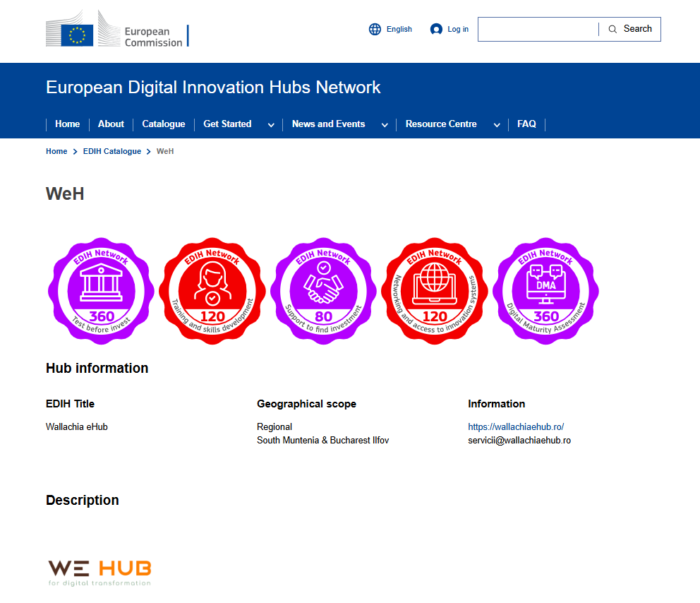Go to the FAQ page
This screenshot has width=700, height=603.
pyautogui.click(x=526, y=124)
